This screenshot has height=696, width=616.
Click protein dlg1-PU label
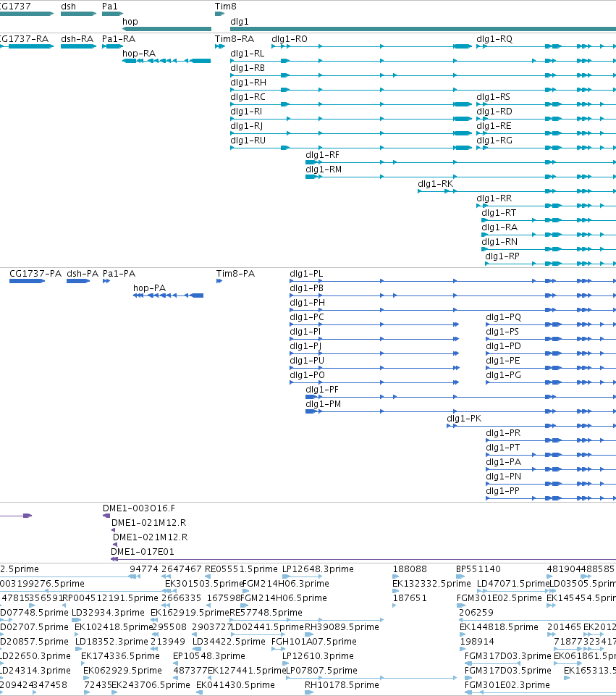point(306,361)
